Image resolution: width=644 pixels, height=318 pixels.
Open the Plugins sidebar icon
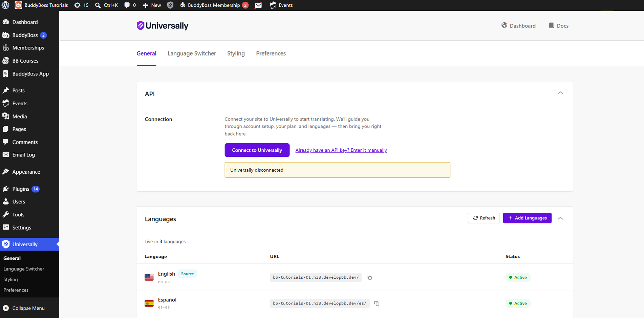point(6,189)
